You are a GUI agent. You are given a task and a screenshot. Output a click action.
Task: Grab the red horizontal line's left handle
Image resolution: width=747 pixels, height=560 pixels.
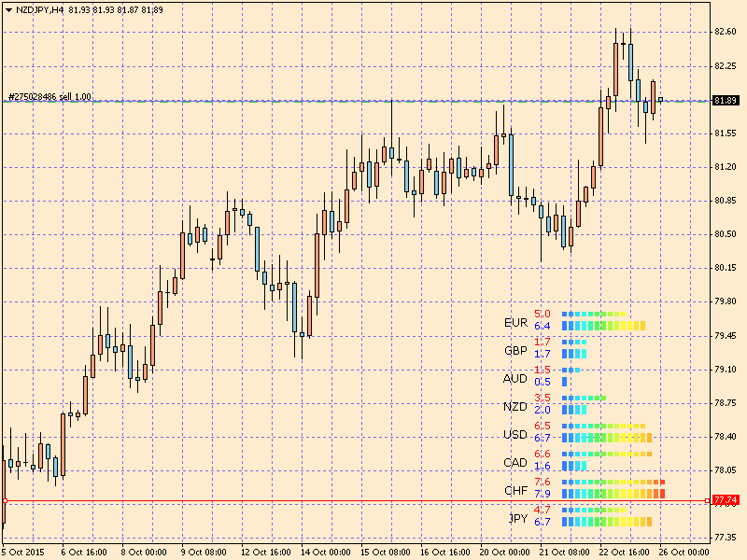(5, 500)
